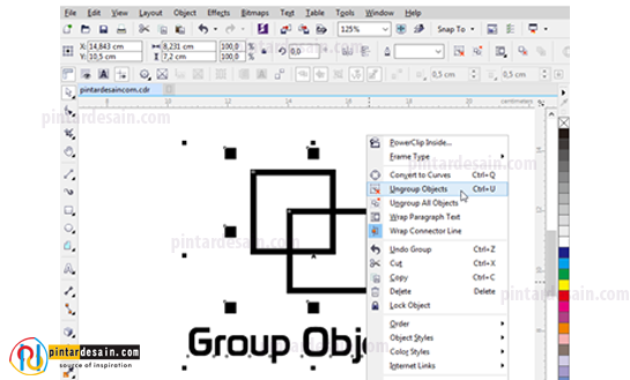630x380 pixels.
Task: Select the Text tool in toolbox
Action: (69, 269)
